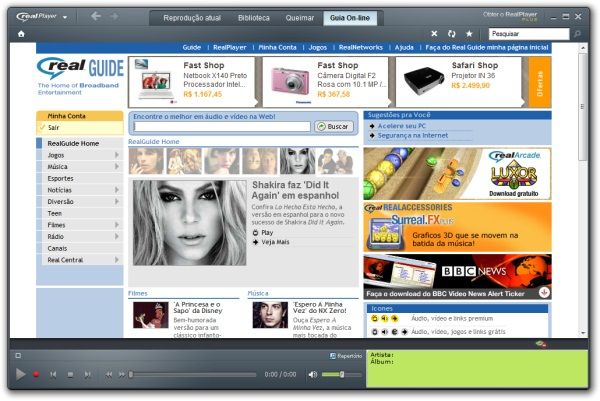
Task: Click Obter o RealPlayer Plus link
Action: point(510,16)
